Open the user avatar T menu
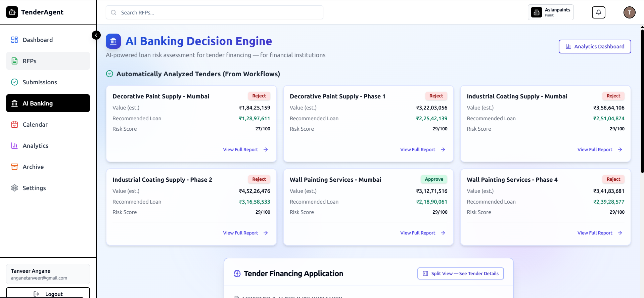644x298 pixels. pyautogui.click(x=630, y=12)
